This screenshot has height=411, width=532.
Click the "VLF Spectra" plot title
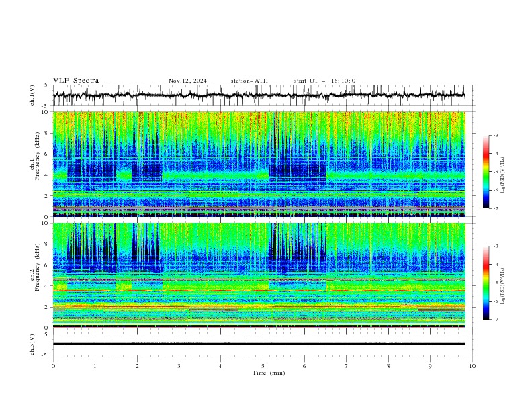[76, 81]
